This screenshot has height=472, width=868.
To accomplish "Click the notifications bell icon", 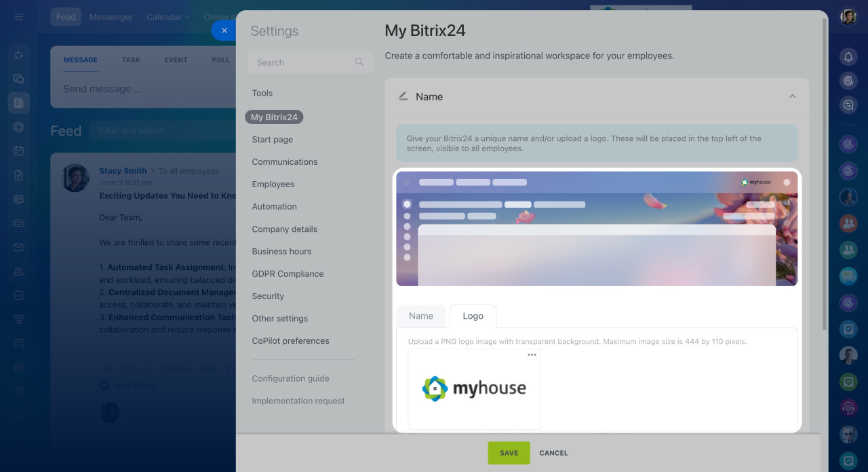I will pyautogui.click(x=848, y=57).
